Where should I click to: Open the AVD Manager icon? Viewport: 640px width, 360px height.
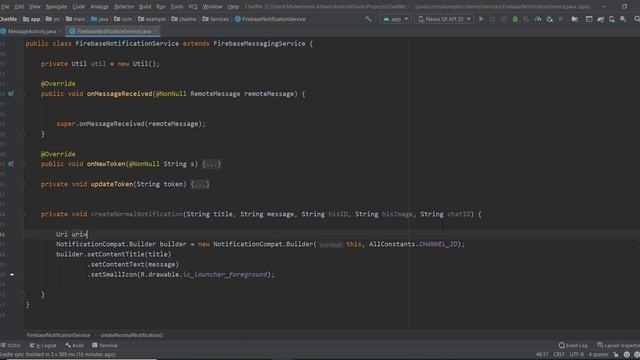tap(612, 19)
